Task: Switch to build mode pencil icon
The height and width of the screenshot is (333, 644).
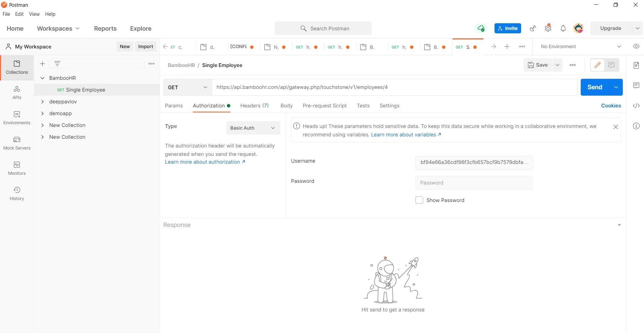Action: 598,65
